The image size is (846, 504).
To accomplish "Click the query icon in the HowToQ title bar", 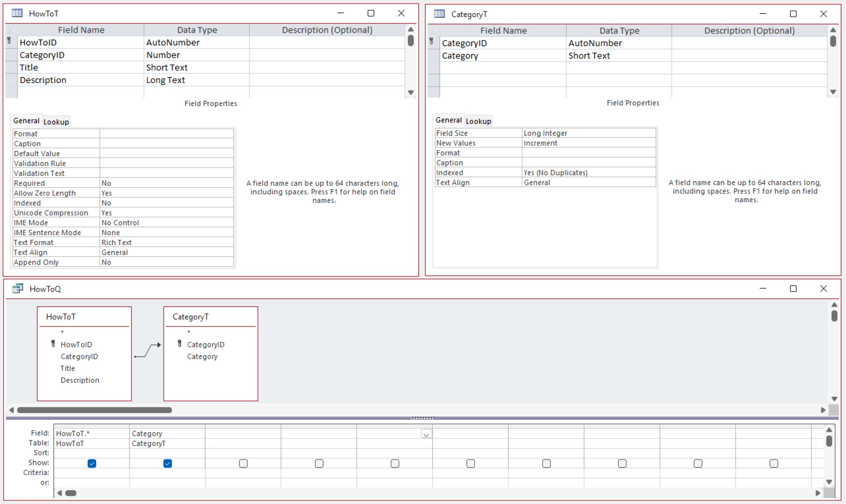I will (18, 289).
